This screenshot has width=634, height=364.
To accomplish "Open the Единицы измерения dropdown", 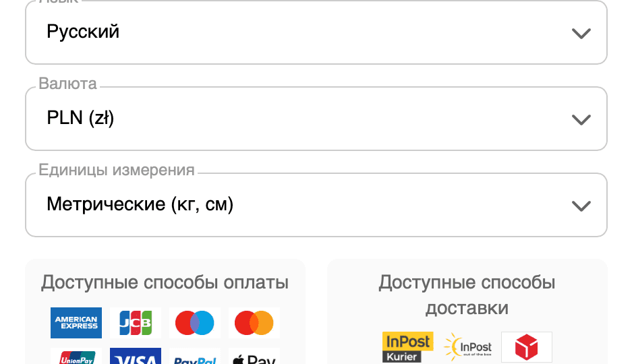I will point(316,205).
